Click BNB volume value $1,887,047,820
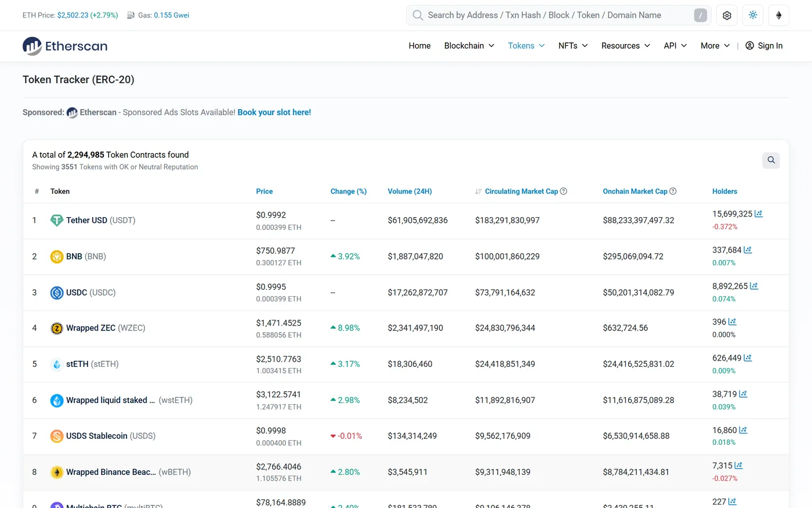Viewport: 812px width, 508px height. pos(415,257)
